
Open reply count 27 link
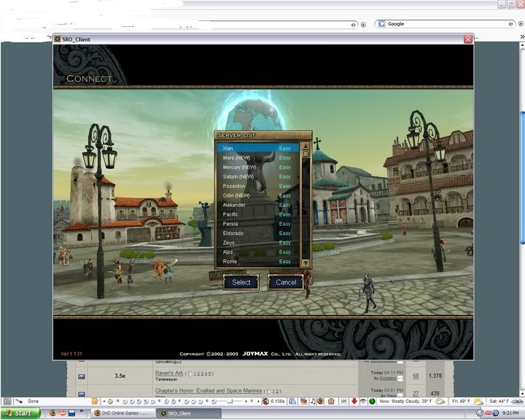(x=415, y=393)
